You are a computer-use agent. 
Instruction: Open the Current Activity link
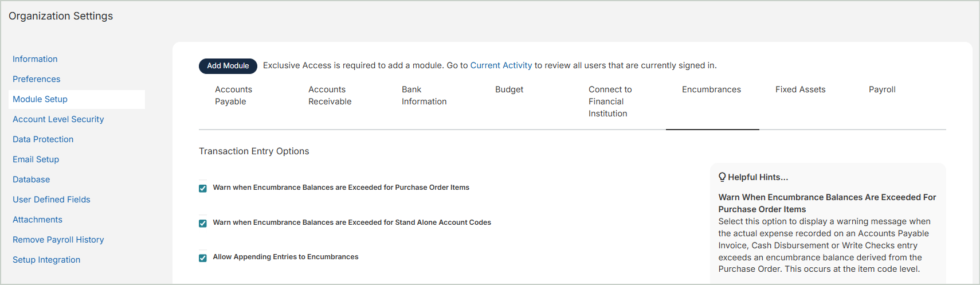(501, 65)
